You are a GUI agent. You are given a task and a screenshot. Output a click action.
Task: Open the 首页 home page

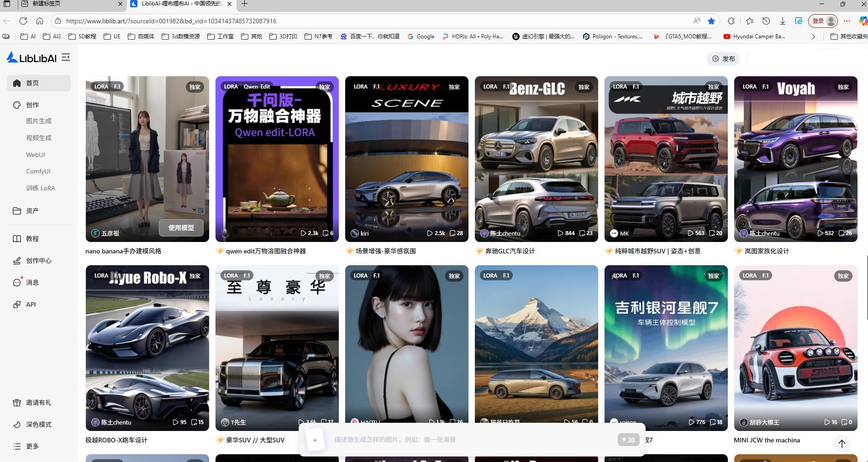(39, 83)
